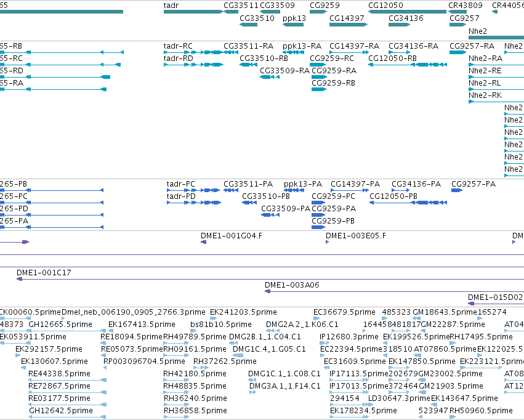Viewport: 524px width, 420px height.
Task: Open the ppk13-PA protein label
Action: [x=303, y=184]
